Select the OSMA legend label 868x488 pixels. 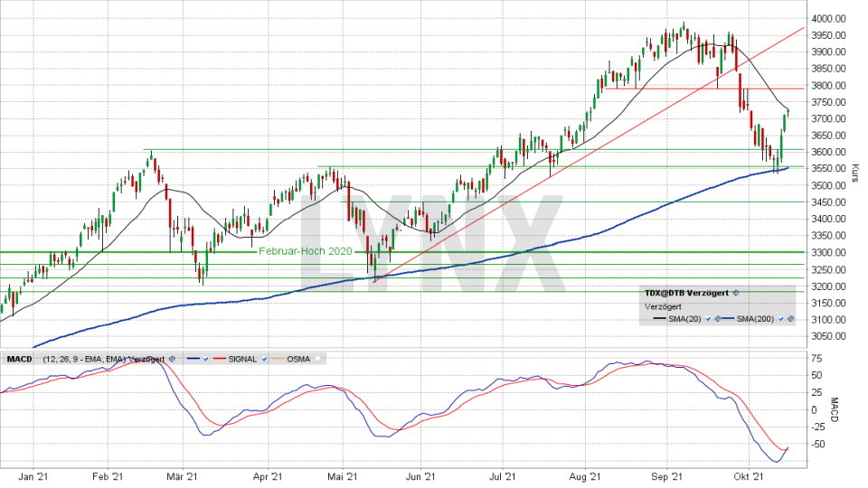point(298,359)
